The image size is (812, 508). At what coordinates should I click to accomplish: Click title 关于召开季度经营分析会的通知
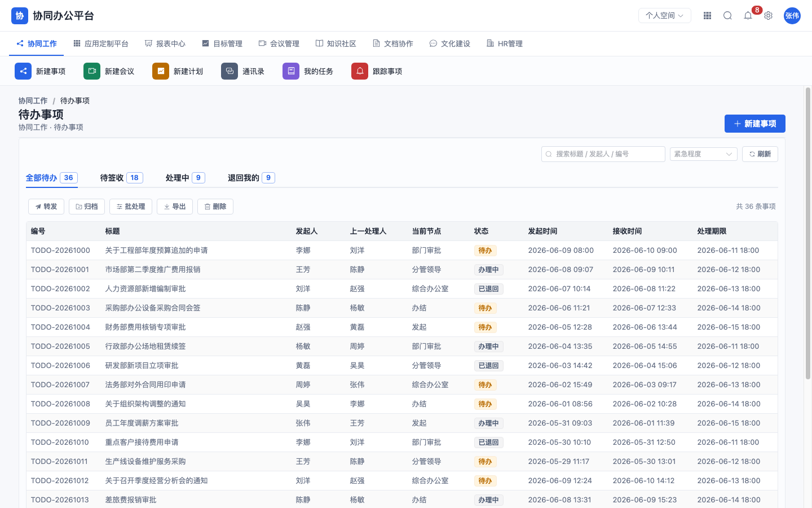click(157, 481)
